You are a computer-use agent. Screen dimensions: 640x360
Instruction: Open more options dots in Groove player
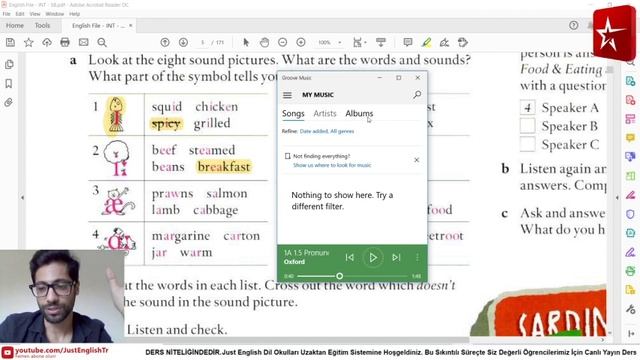[417, 258]
